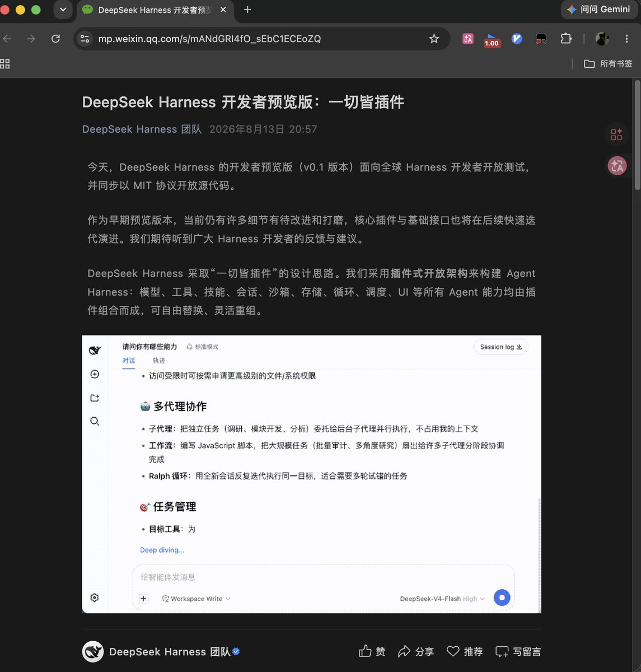Open the site info icon in the address bar
Viewport: 641px width, 672px height.
coord(85,39)
